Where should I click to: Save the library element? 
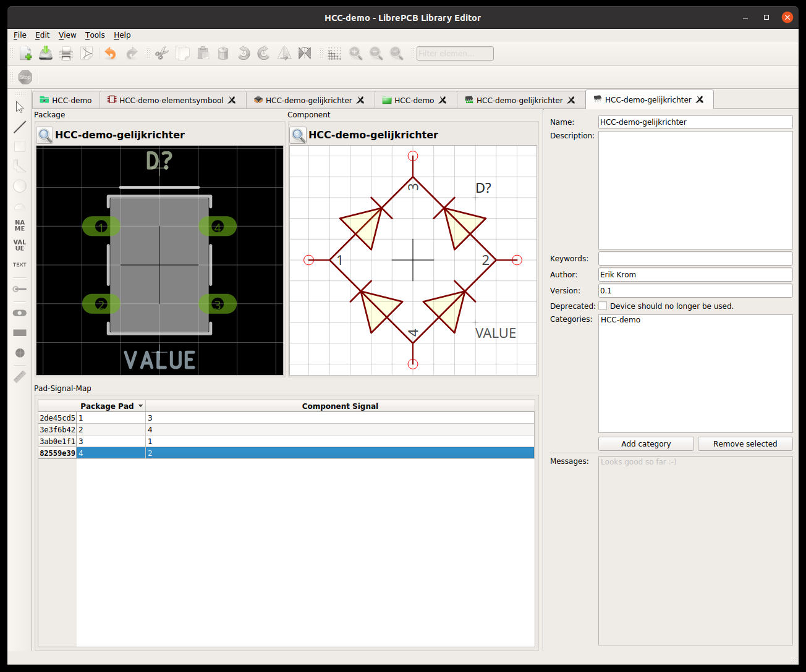pyautogui.click(x=46, y=53)
